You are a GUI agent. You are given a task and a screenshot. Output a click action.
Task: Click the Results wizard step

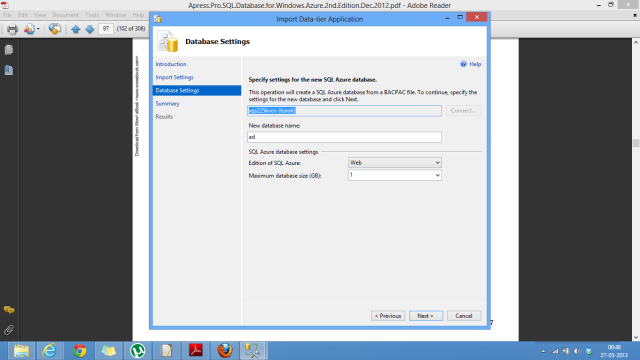coord(164,117)
